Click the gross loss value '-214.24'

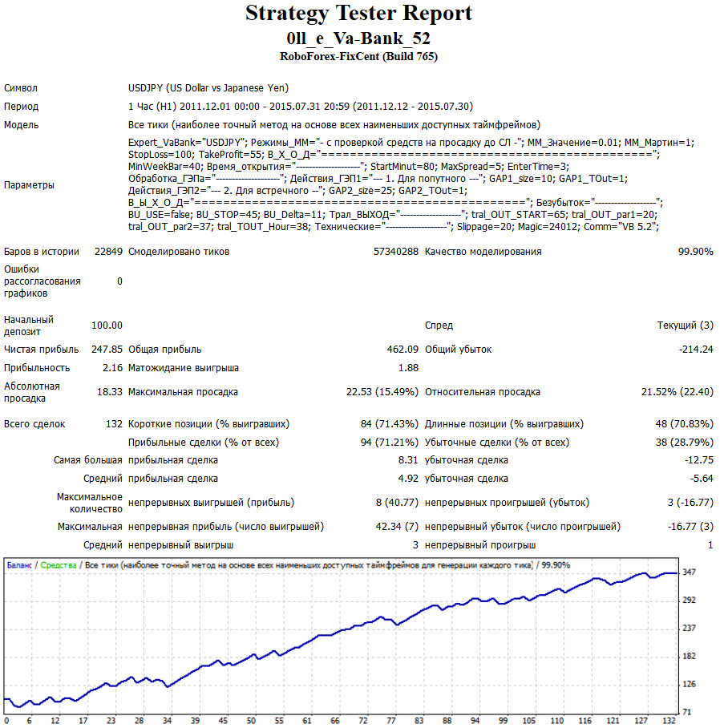(696, 349)
